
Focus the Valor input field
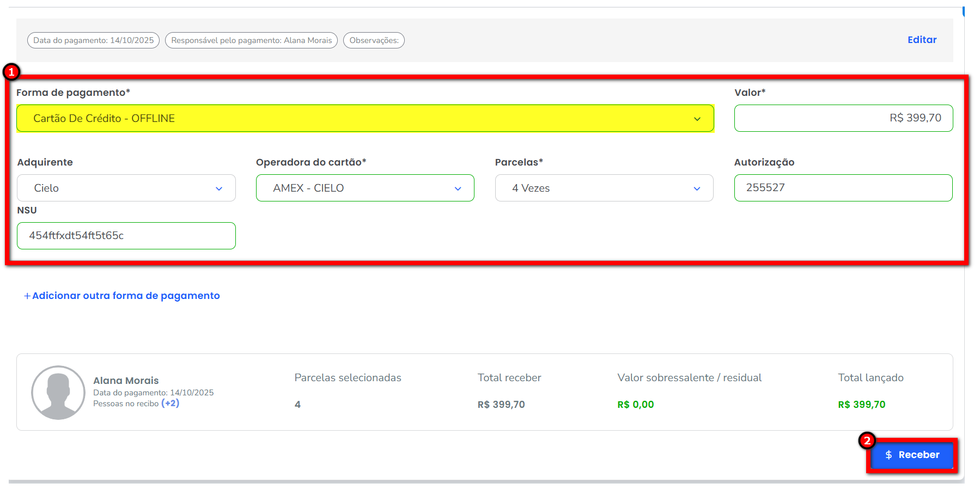coord(843,118)
